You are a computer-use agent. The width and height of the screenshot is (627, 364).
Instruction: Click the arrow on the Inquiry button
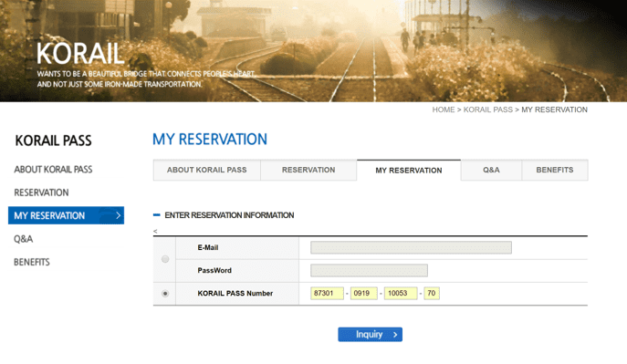coord(395,335)
